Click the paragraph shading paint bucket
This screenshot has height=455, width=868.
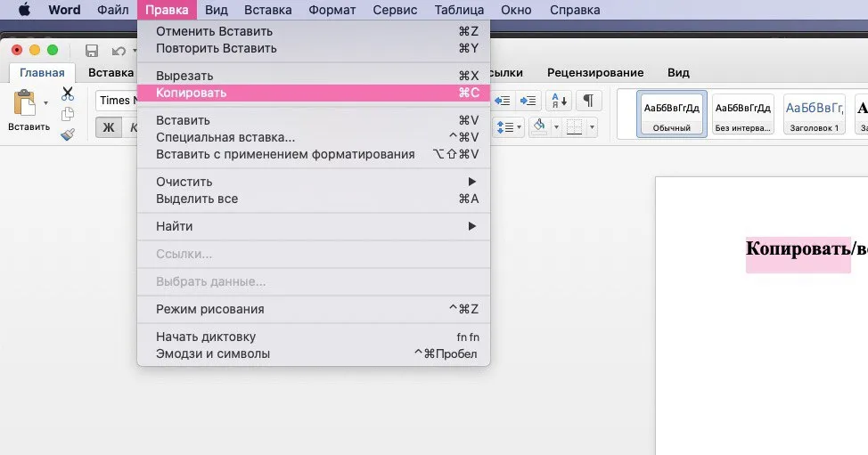pos(538,126)
